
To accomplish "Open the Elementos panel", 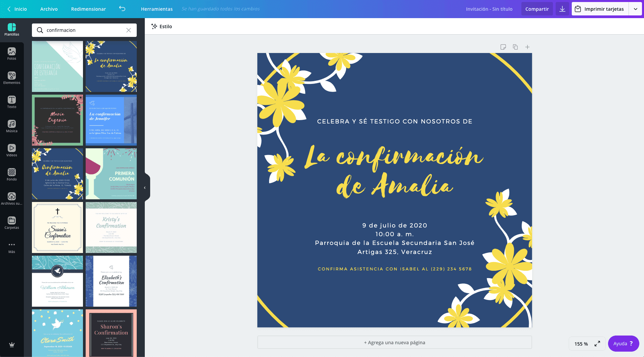I will [12, 78].
